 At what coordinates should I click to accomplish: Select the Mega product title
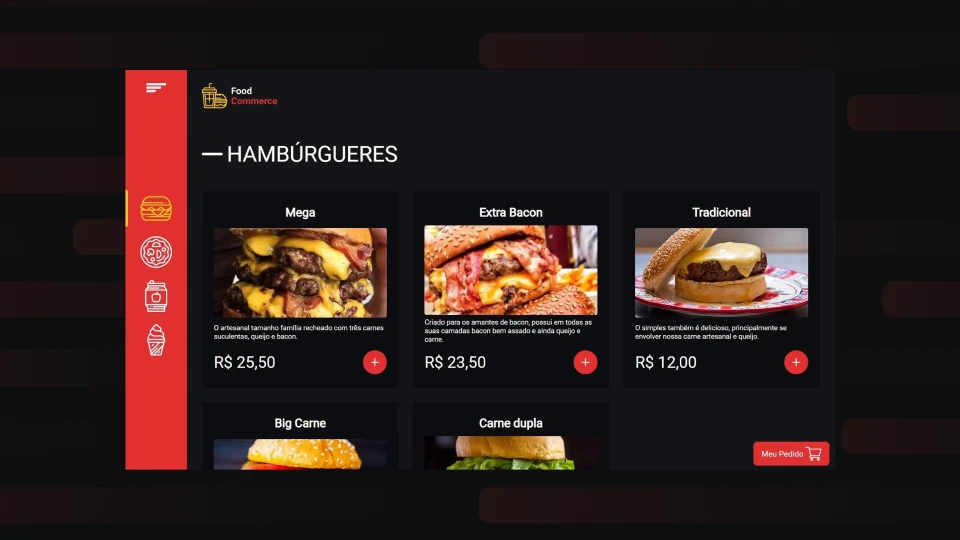[300, 212]
